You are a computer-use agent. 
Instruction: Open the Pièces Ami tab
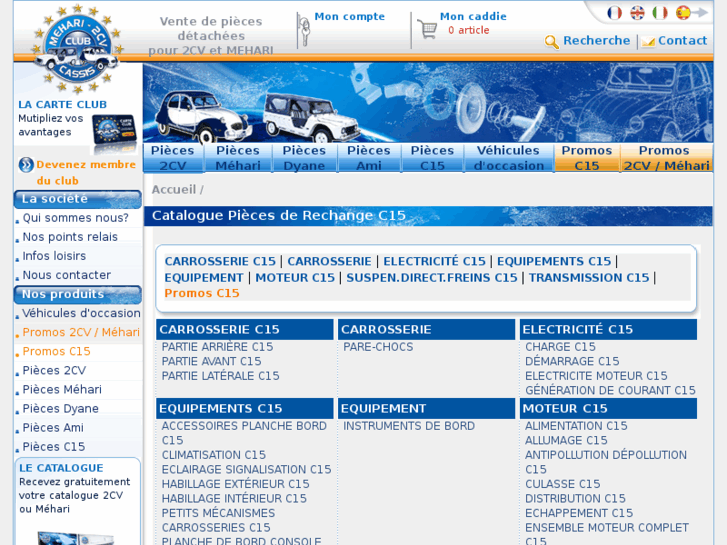[369, 158]
